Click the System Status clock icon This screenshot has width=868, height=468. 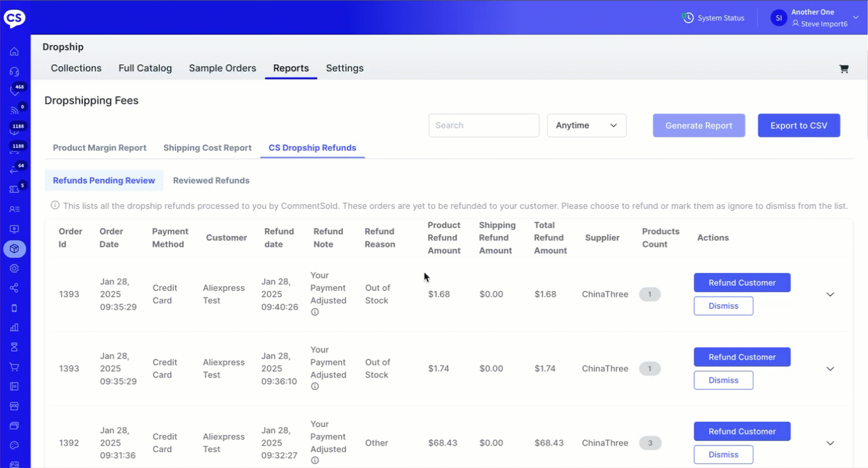tap(688, 18)
